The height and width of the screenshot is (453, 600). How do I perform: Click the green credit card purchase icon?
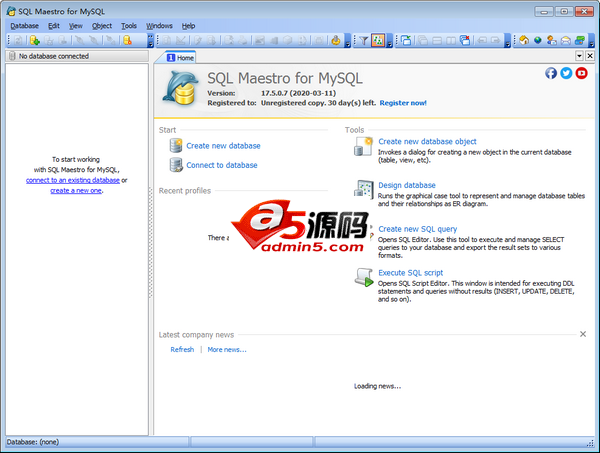click(580, 40)
